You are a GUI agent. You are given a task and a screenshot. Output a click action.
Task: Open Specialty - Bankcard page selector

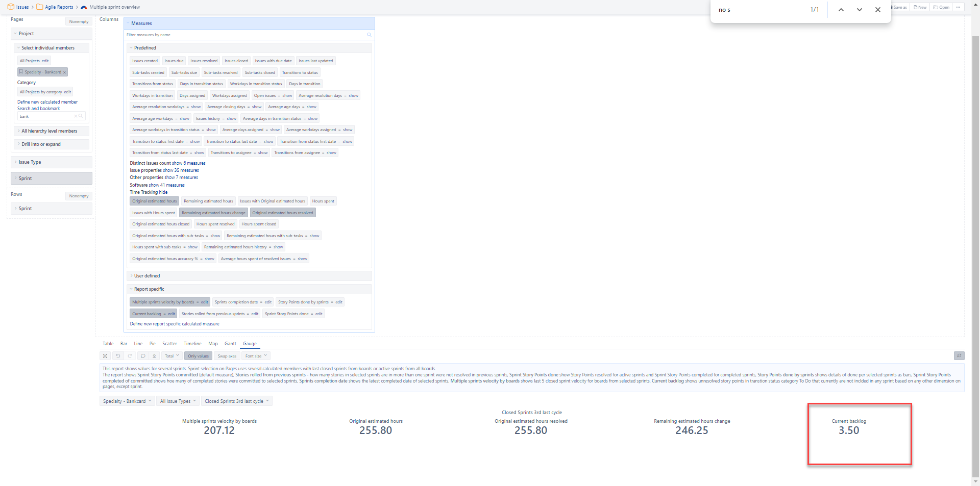127,401
